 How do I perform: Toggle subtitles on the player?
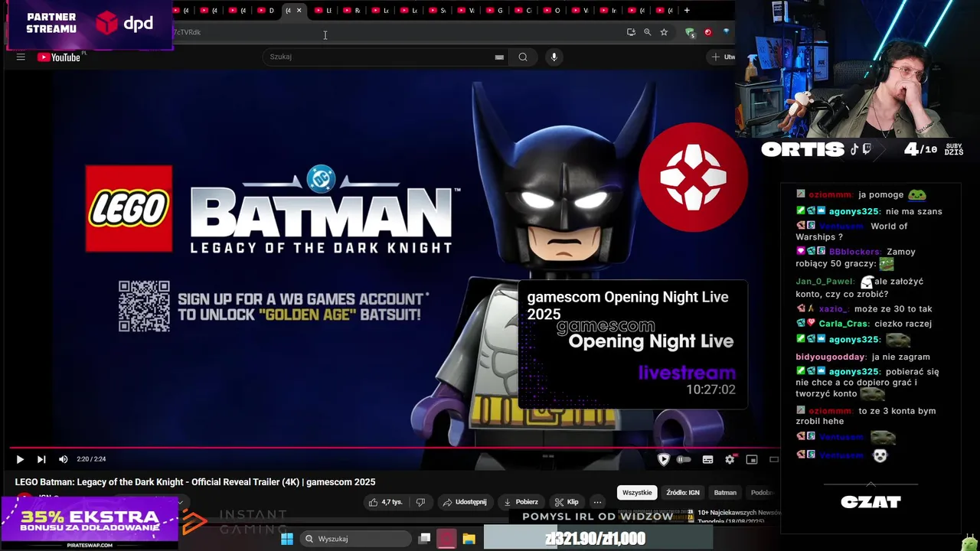pos(708,459)
